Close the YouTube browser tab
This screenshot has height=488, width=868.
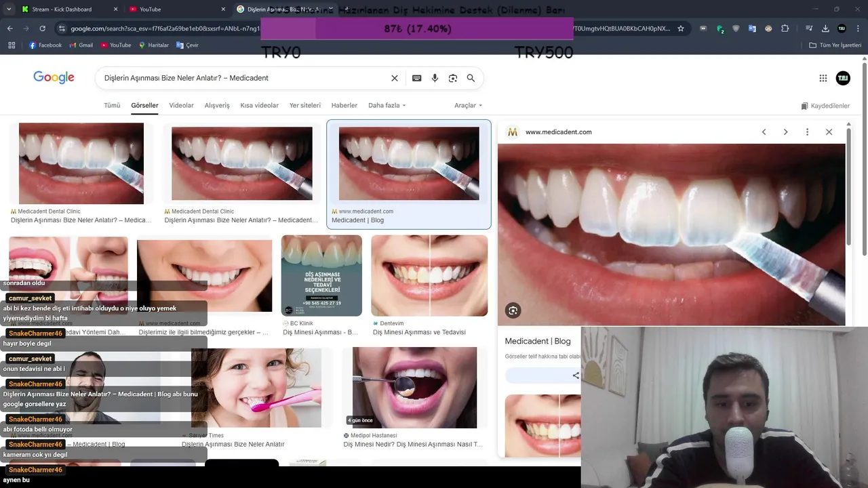(x=223, y=9)
